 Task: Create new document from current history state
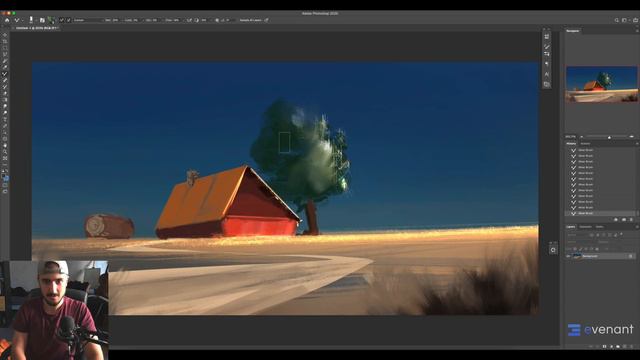(x=616, y=220)
